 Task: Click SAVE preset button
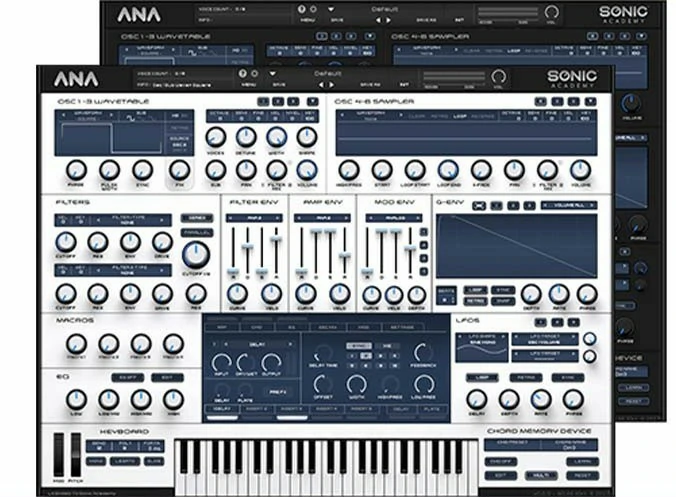(279, 85)
